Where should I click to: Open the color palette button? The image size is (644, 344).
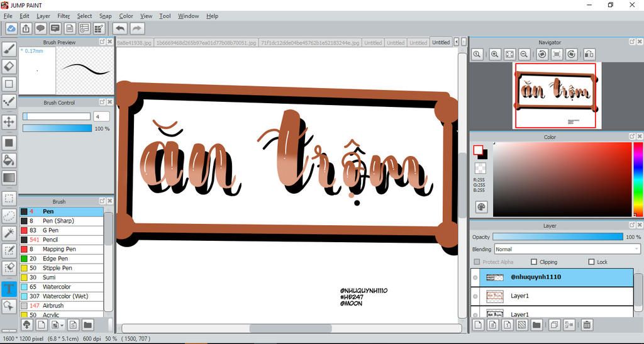coord(481,207)
